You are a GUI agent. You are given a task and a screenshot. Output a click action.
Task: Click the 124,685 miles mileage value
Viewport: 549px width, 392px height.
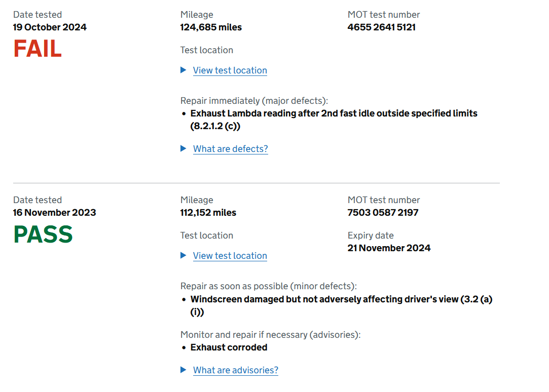211,27
